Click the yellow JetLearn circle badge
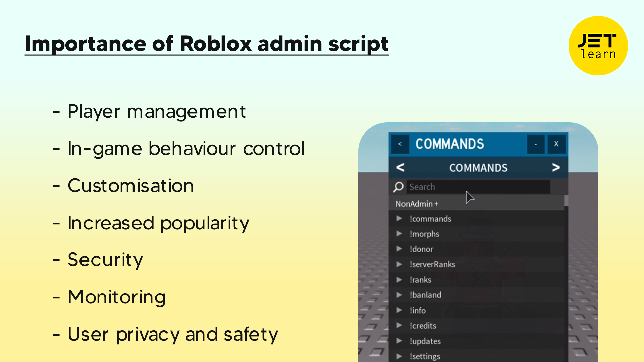644x362 pixels. 598,45
